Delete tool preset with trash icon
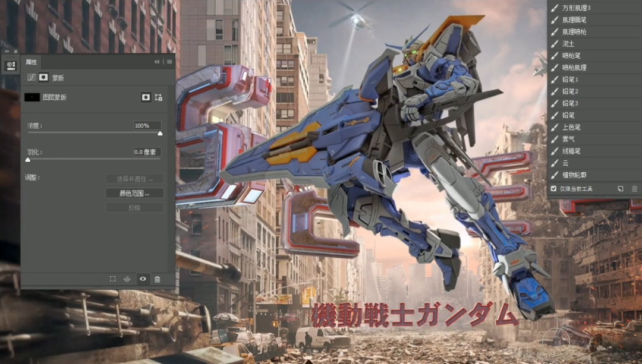Viewport: 642px width, 364px height. [634, 189]
